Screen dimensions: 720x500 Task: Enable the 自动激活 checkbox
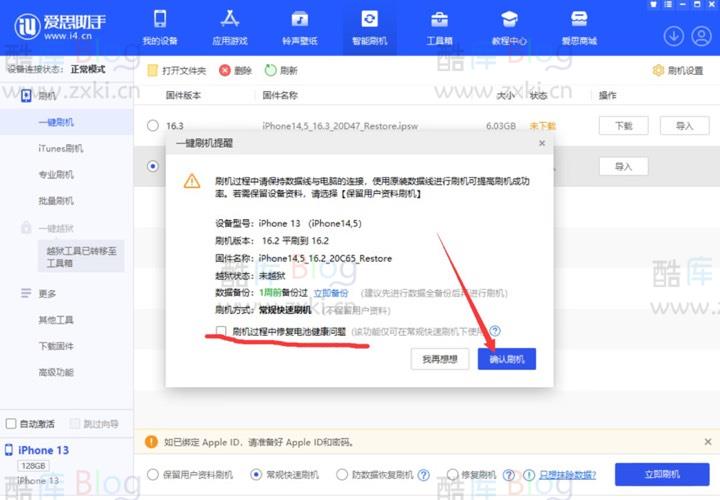point(11,423)
